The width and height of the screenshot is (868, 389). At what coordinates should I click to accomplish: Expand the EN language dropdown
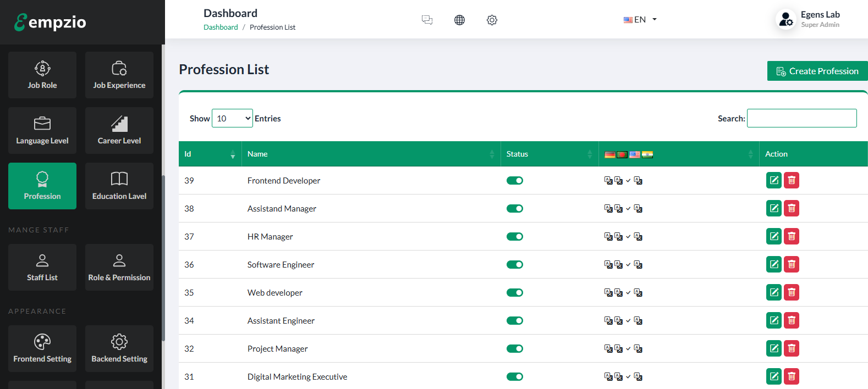point(640,20)
